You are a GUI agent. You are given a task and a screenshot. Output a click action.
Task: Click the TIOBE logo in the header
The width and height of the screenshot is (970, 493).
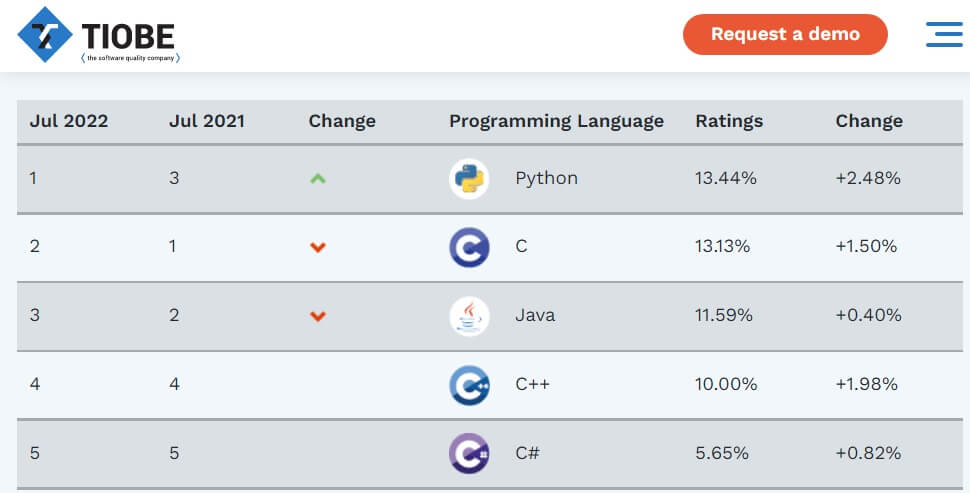(x=98, y=35)
